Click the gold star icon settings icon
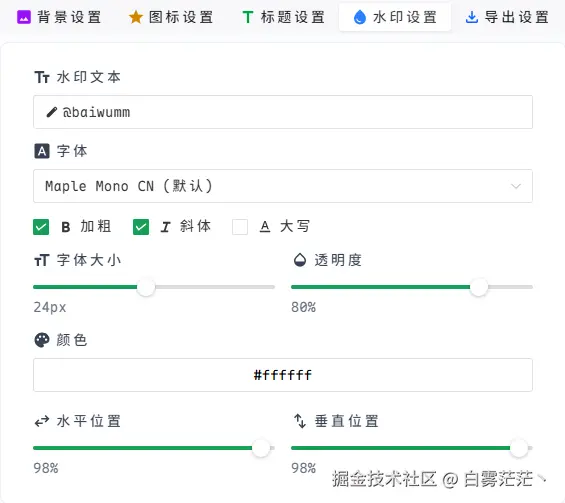This screenshot has height=503, width=565. pos(136,17)
